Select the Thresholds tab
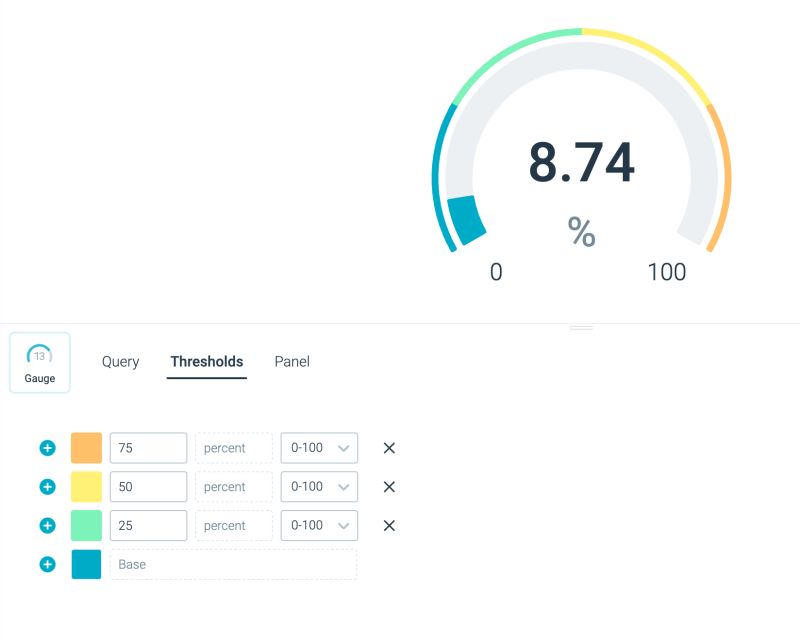This screenshot has width=800, height=640. pyautogui.click(x=206, y=361)
